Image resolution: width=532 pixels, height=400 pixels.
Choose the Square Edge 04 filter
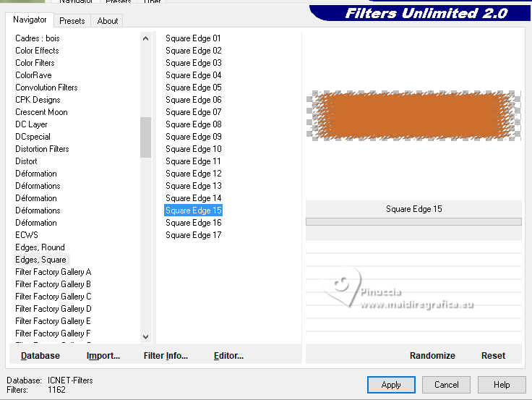coord(194,75)
